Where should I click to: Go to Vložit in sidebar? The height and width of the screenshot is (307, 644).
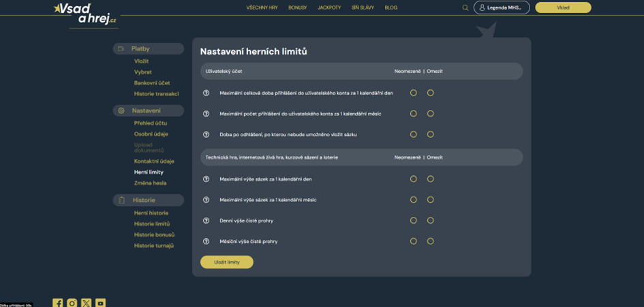(141, 61)
